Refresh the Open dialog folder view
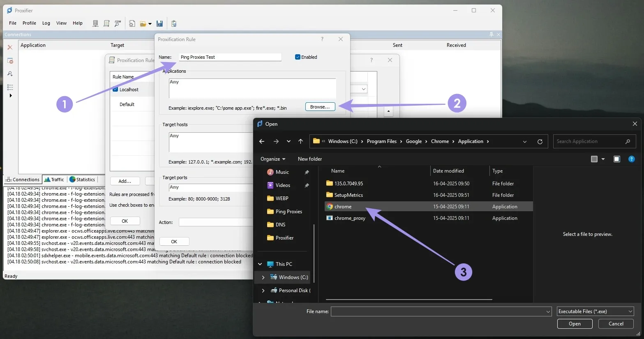Image resolution: width=644 pixels, height=339 pixels. 540,141
